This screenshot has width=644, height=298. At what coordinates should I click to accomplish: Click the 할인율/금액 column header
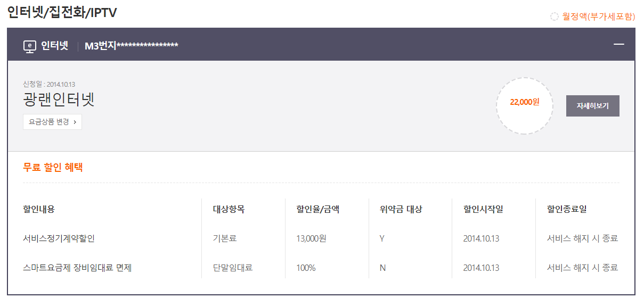pyautogui.click(x=317, y=209)
